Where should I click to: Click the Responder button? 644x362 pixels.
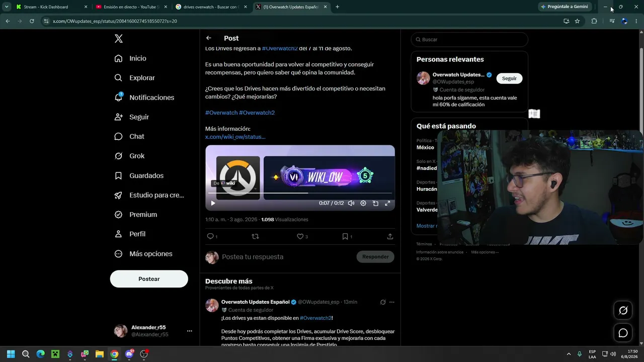375,257
